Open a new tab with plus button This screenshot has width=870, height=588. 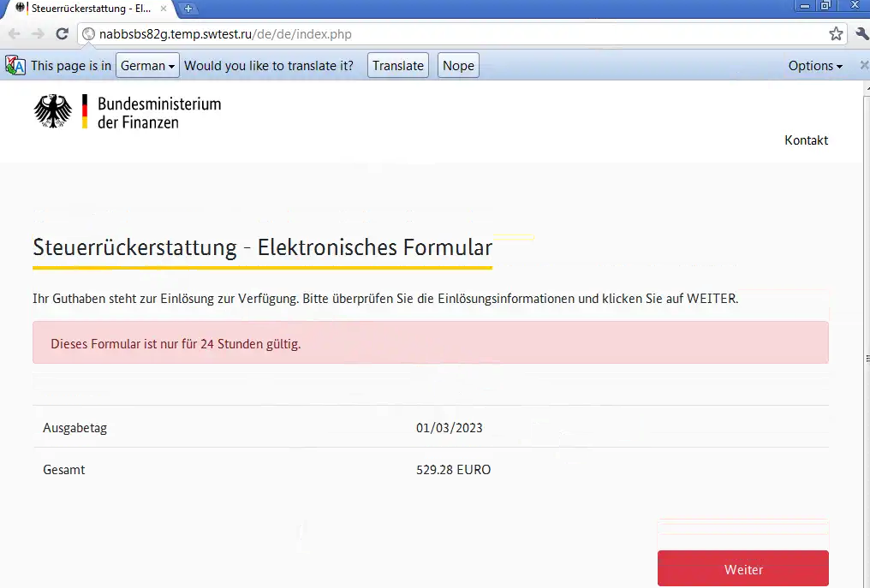188,9
